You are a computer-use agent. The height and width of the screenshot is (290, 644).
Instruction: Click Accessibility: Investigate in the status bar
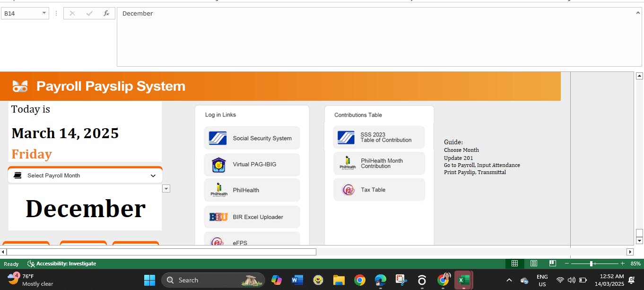coord(62,264)
